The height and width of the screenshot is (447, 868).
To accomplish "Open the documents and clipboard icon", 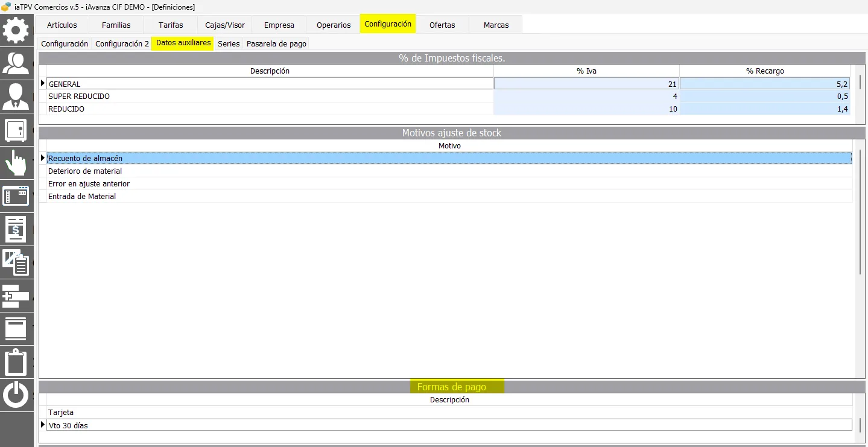I will (16, 262).
